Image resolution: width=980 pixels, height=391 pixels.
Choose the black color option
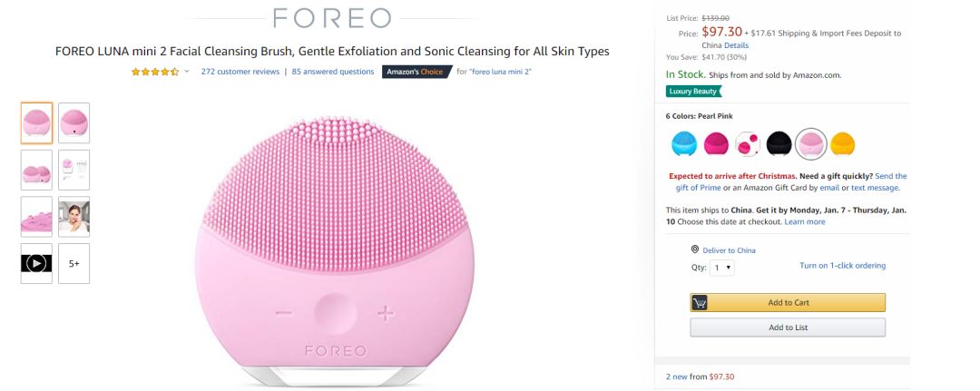tap(779, 143)
